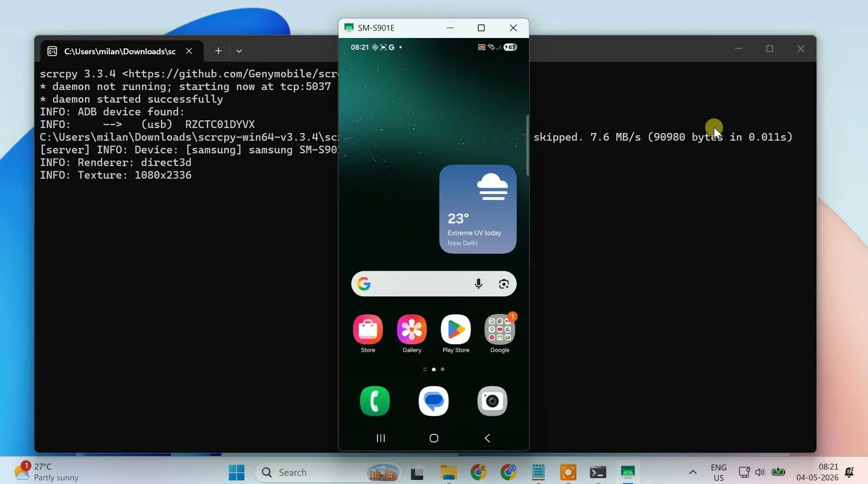The height and width of the screenshot is (484, 868).
Task: Tap the Android home navigation button
Action: [x=434, y=438]
